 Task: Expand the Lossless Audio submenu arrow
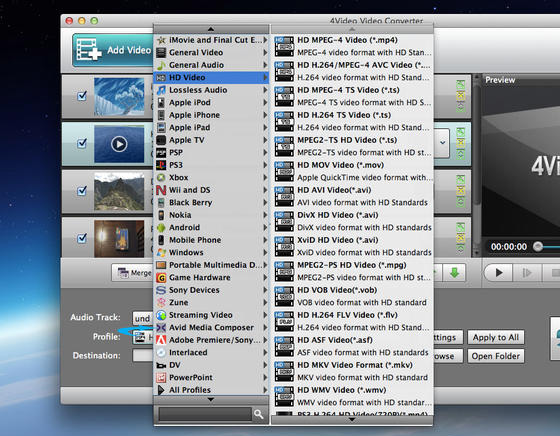(x=265, y=90)
